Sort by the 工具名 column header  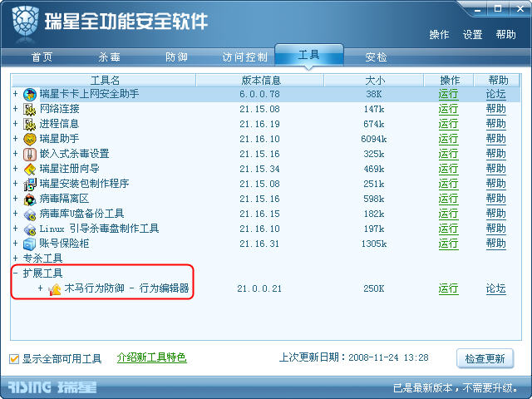coord(104,81)
